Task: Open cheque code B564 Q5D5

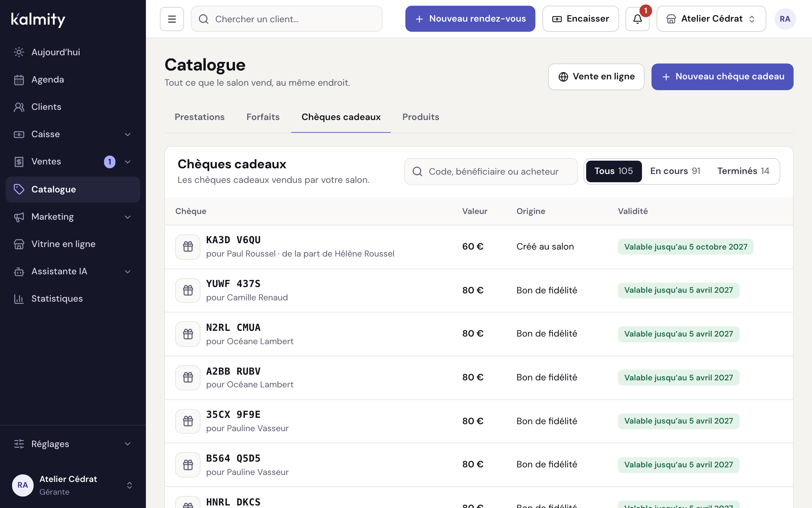Action: (233, 458)
